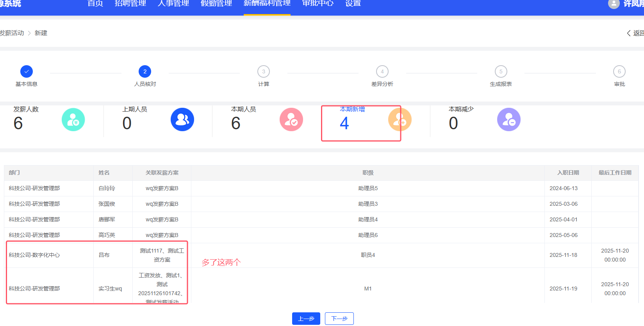Go back with the 上一步 button
Viewport: 644px width, 326px height.
click(x=306, y=319)
